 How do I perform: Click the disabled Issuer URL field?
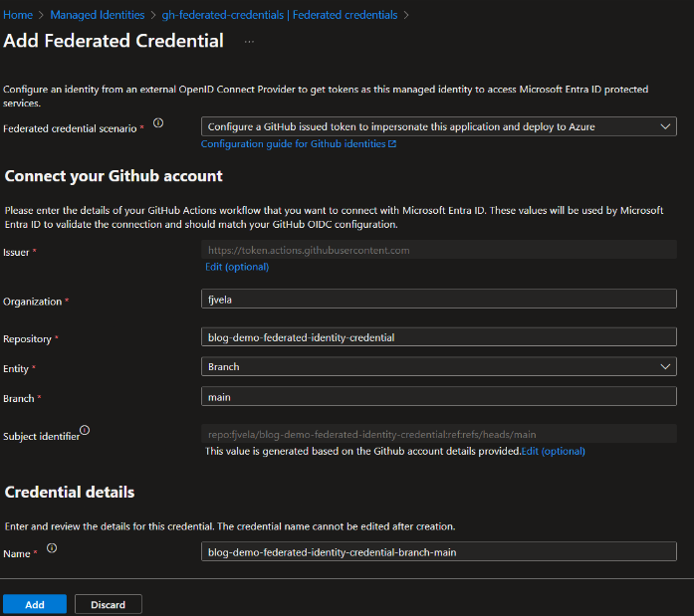click(x=439, y=250)
